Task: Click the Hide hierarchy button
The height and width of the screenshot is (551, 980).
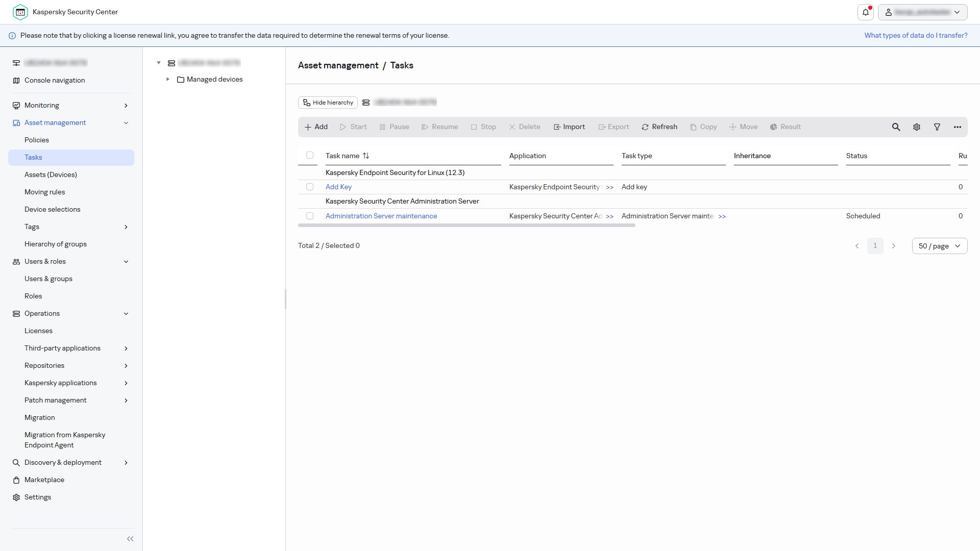Action: point(328,103)
